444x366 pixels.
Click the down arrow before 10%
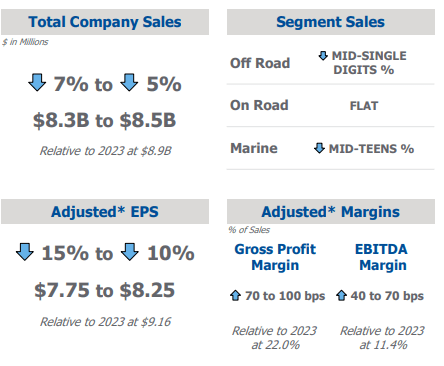pyautogui.click(x=130, y=252)
